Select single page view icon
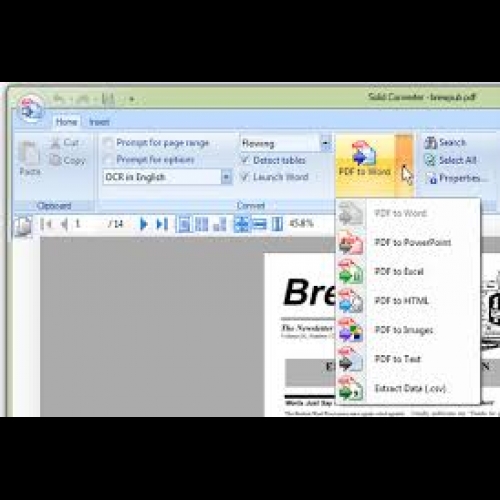The width and height of the screenshot is (500, 500). [x=184, y=224]
